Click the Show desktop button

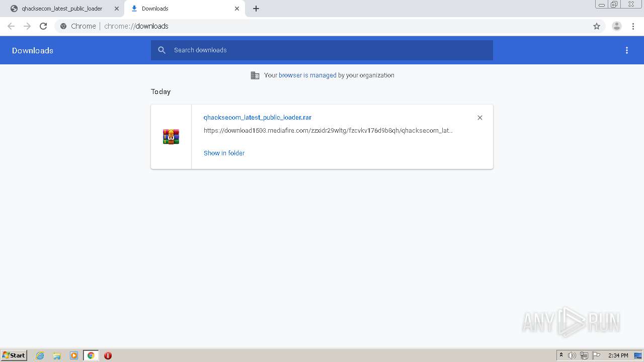coord(638,355)
